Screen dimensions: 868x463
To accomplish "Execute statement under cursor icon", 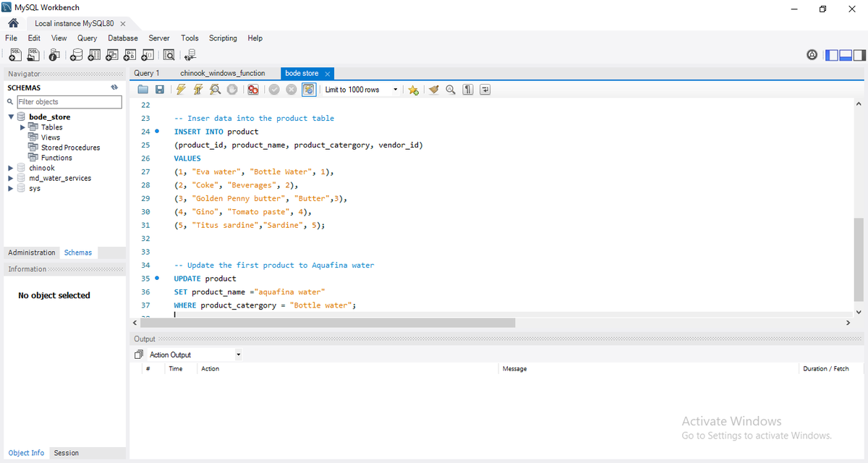I will [197, 90].
